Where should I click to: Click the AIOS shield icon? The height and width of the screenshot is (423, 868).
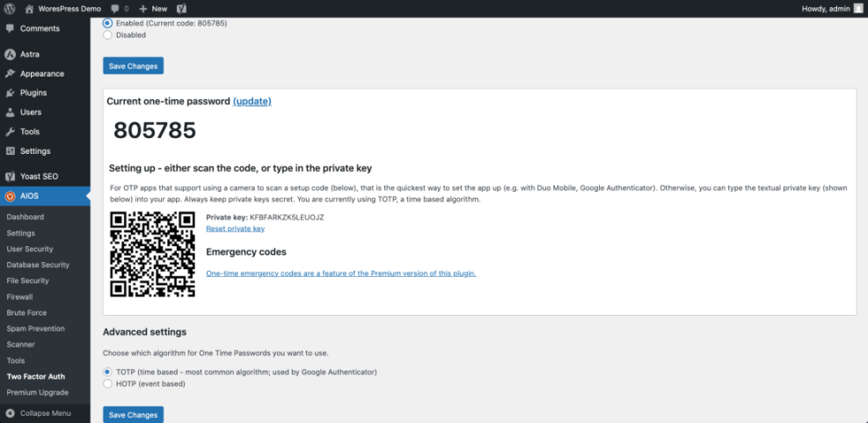pos(10,196)
